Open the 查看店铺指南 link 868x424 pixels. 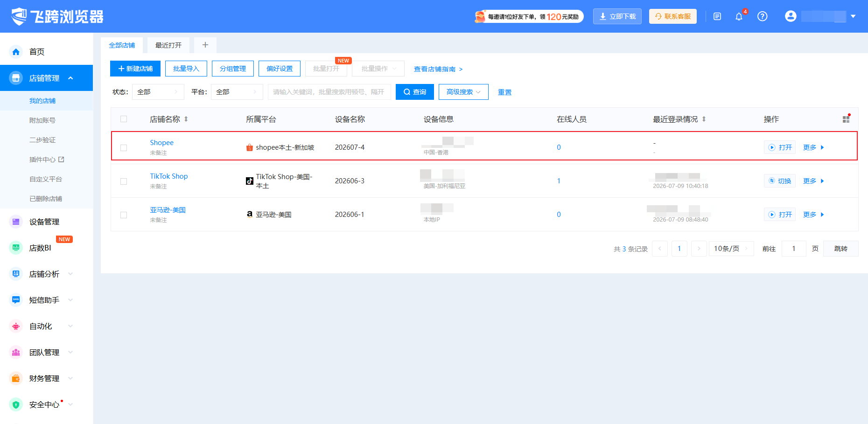tap(438, 69)
